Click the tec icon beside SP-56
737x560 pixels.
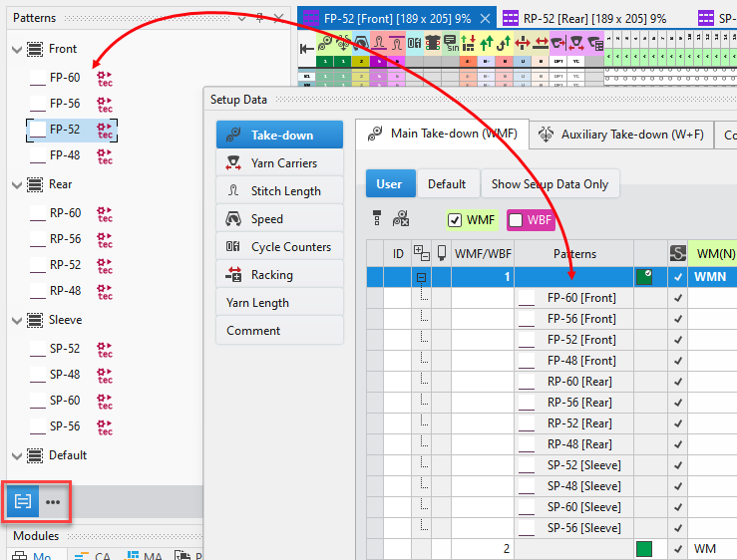pyautogui.click(x=105, y=427)
